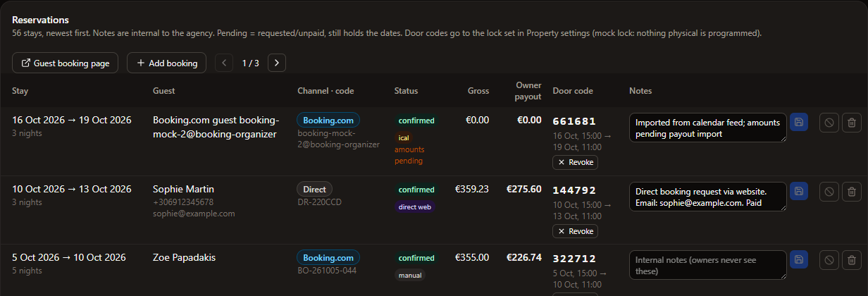The height and width of the screenshot is (296, 868).
Task: Click the stay dates 10 Oct 2026 → 13 Oct 2026
Action: 72,189
